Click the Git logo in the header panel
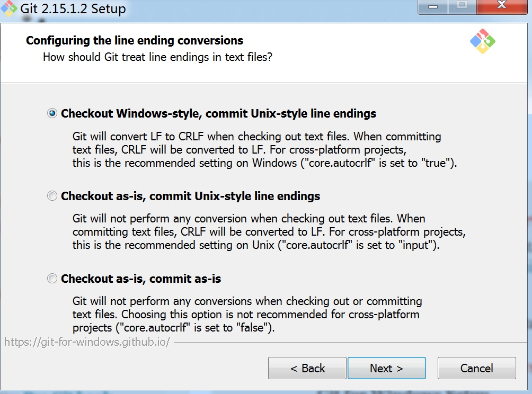The height and width of the screenshot is (394, 532). click(483, 41)
